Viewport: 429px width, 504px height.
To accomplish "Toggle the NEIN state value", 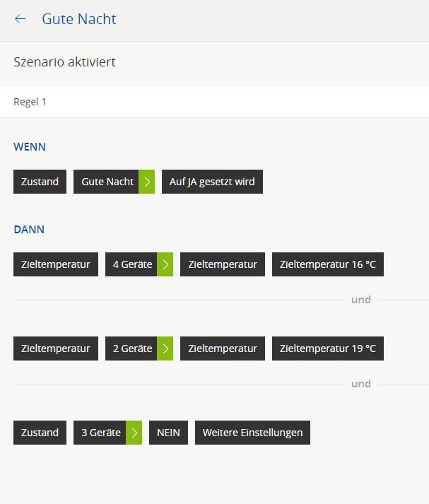I will pyautogui.click(x=168, y=433).
